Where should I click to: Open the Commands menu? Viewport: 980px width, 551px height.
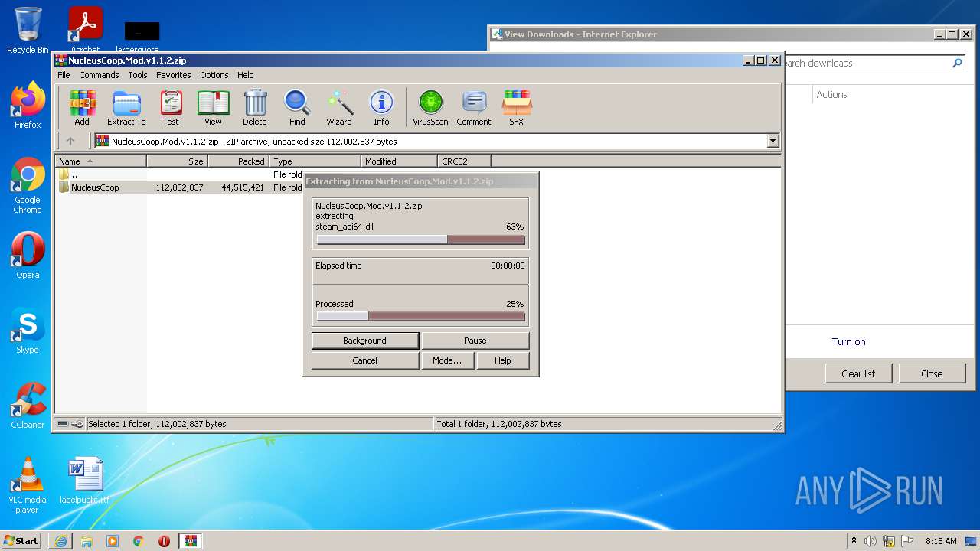[99, 75]
